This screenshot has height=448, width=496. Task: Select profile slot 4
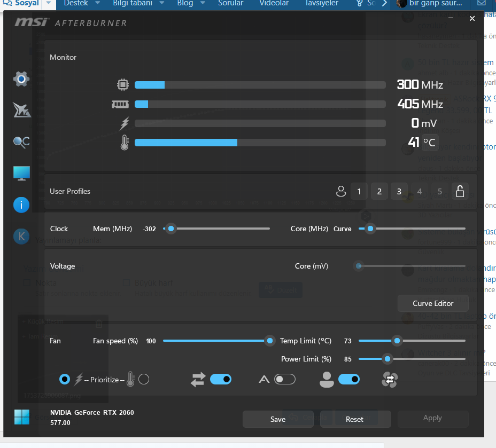tap(420, 191)
